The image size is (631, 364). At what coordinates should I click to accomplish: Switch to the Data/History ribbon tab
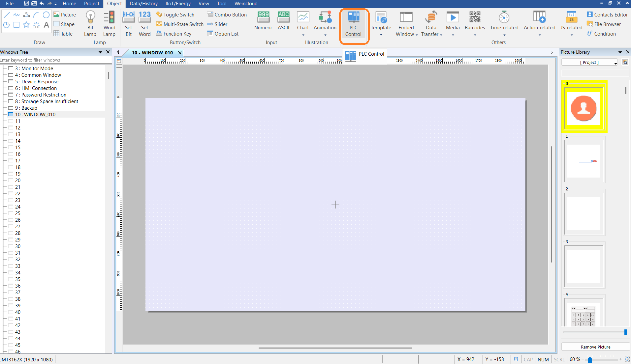tap(143, 4)
